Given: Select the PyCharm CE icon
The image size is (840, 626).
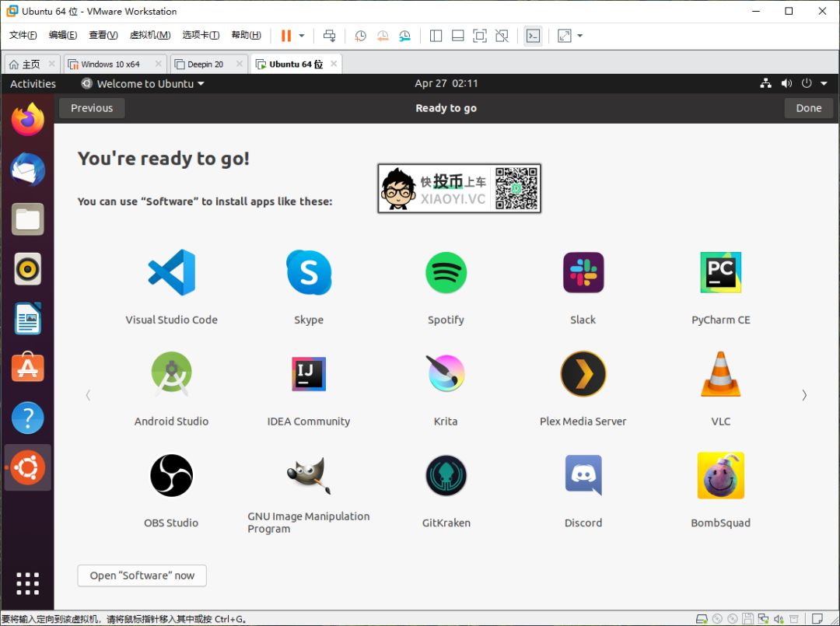Looking at the screenshot, I should pyautogui.click(x=720, y=273).
